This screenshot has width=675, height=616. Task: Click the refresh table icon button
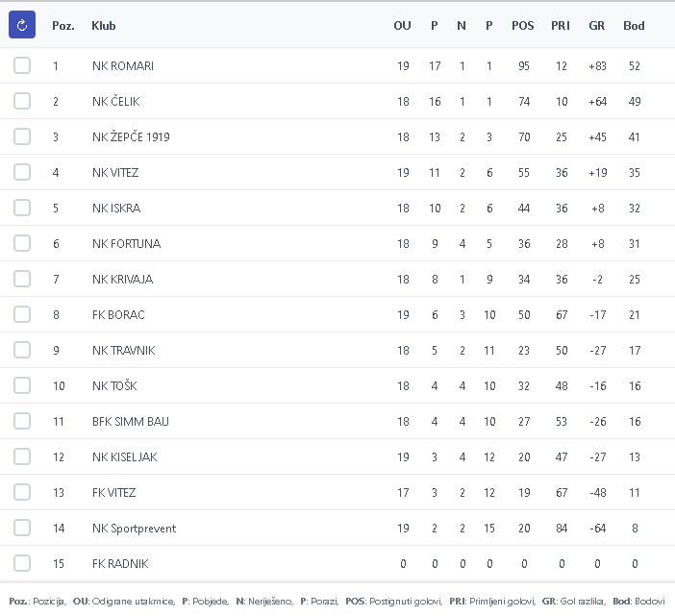click(22, 25)
